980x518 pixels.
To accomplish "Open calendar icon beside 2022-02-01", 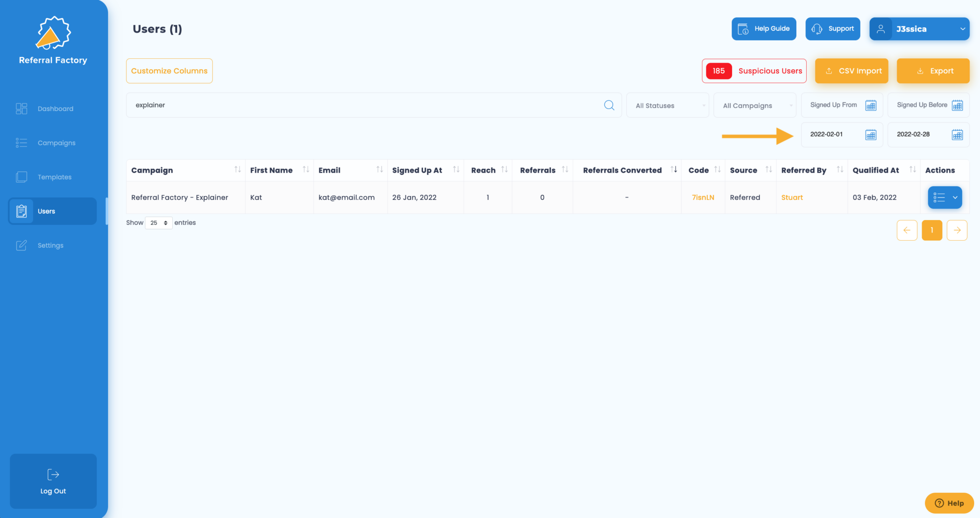I will (x=871, y=134).
